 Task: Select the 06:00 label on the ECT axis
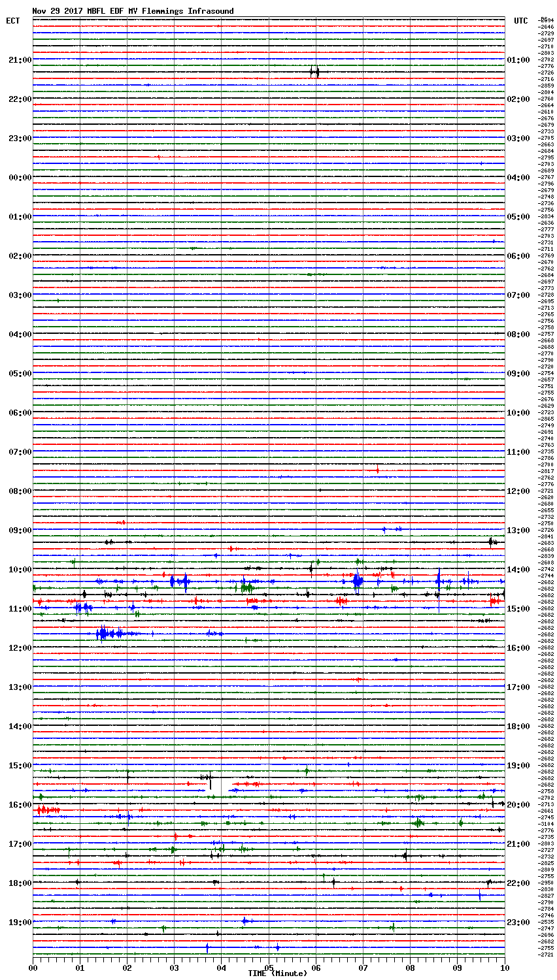20,413
